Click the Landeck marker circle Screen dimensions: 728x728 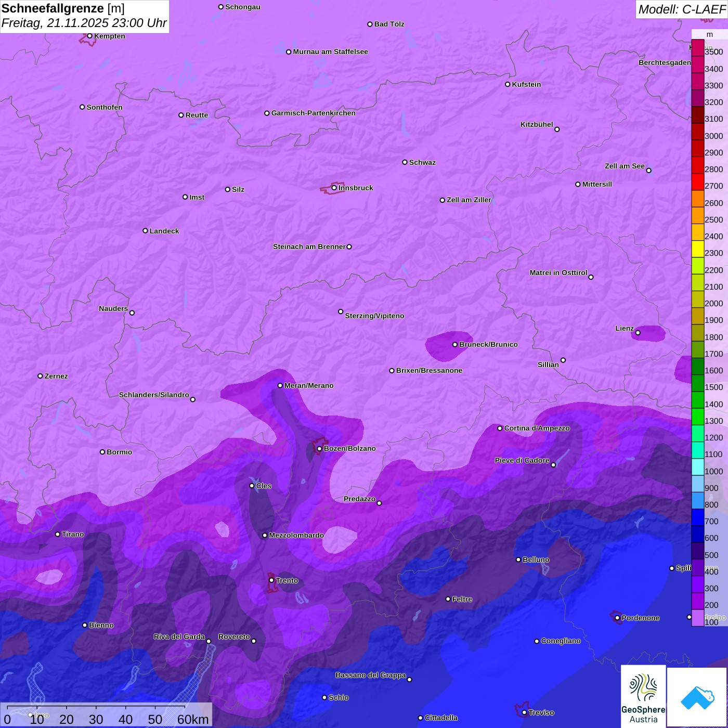145,231
